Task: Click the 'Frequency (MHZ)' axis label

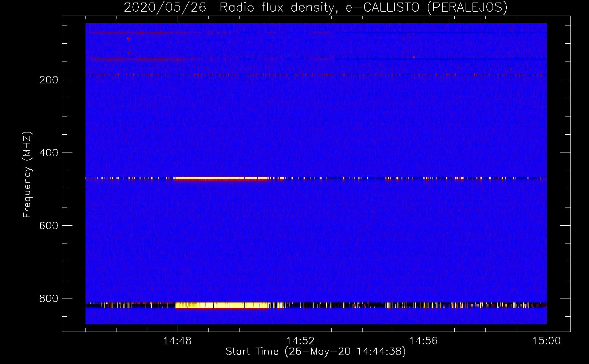Action: (27, 175)
